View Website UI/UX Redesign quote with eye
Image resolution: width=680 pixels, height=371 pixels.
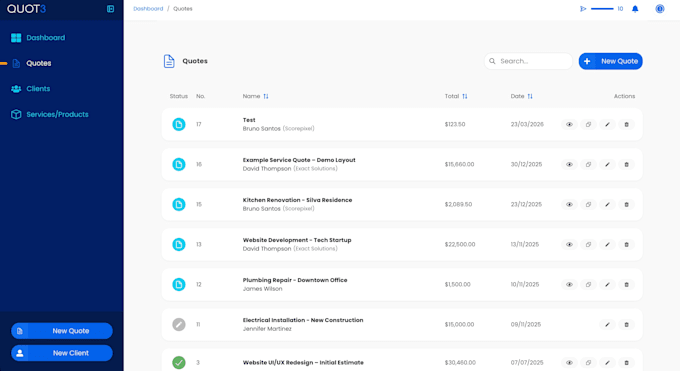pyautogui.click(x=569, y=363)
